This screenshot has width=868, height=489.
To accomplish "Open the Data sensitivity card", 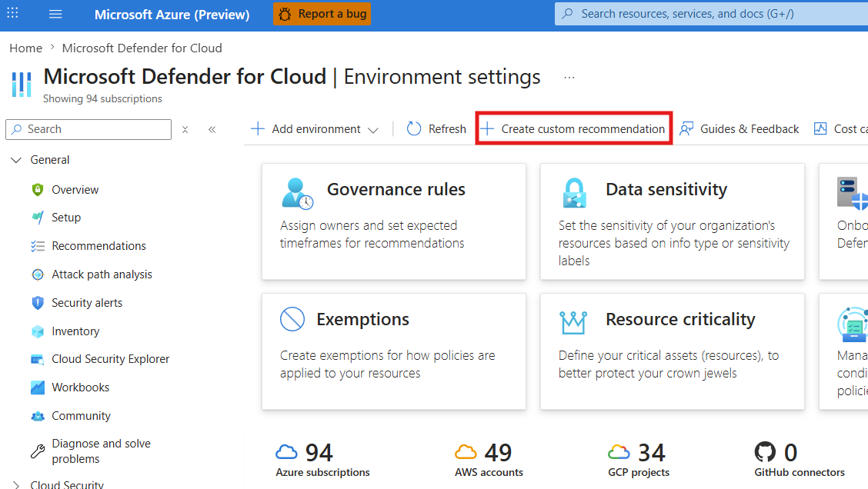I will 672,221.
